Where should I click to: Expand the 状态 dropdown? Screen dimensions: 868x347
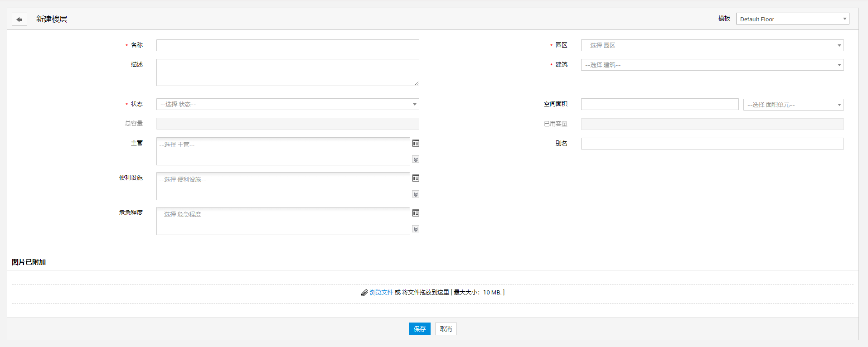287,104
